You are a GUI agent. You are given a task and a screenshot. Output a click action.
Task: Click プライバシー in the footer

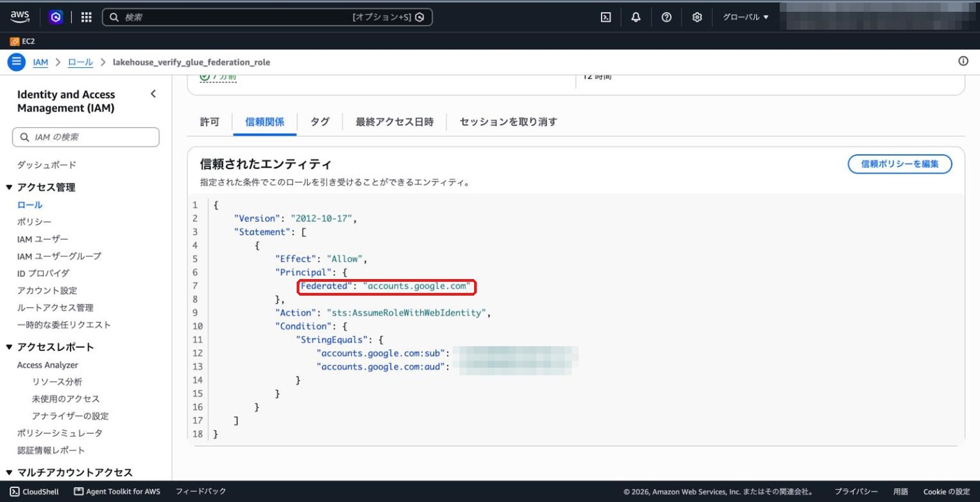tap(856, 492)
